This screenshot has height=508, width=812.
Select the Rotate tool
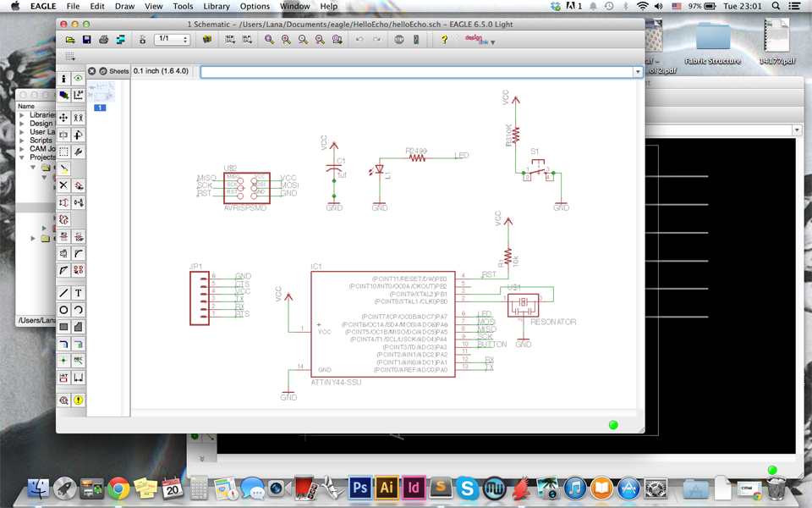pyautogui.click(x=78, y=135)
